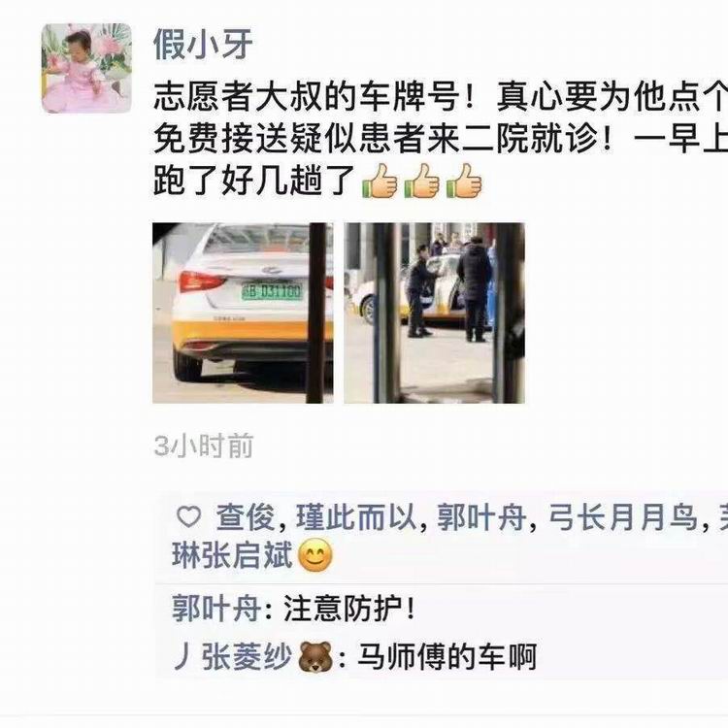Open liker 查俊's profile
728x728 pixels.
click(x=246, y=516)
